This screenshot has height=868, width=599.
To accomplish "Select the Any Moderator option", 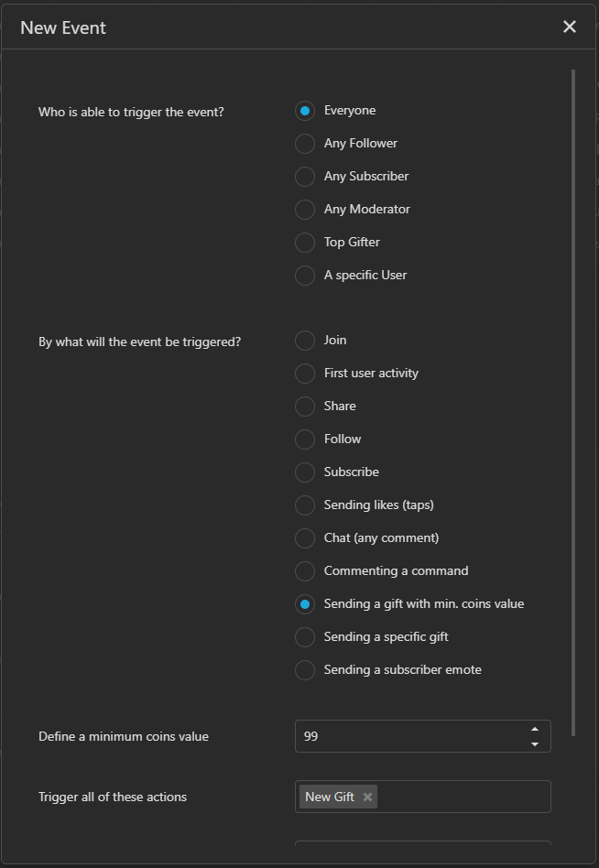I will pyautogui.click(x=305, y=210).
